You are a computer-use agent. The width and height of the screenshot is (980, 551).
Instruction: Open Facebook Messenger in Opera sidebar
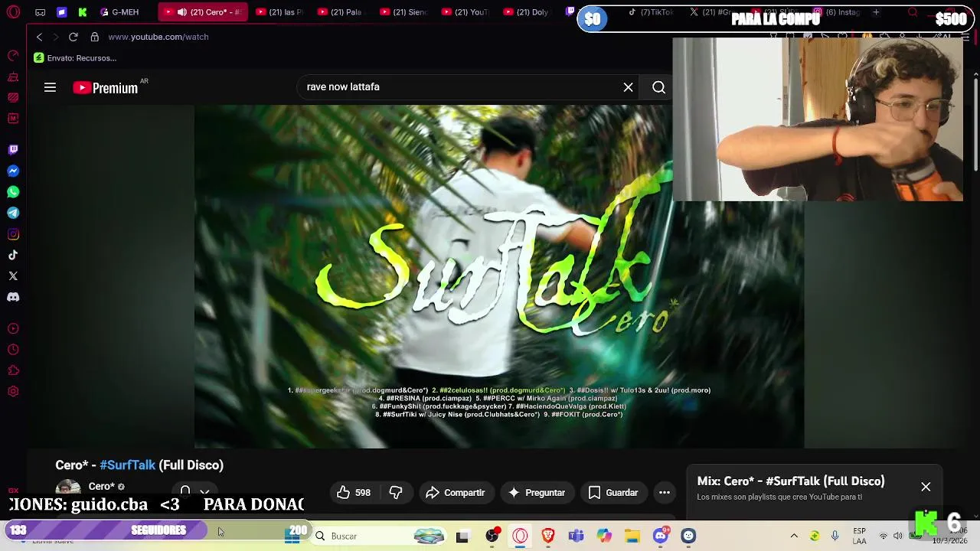(13, 171)
